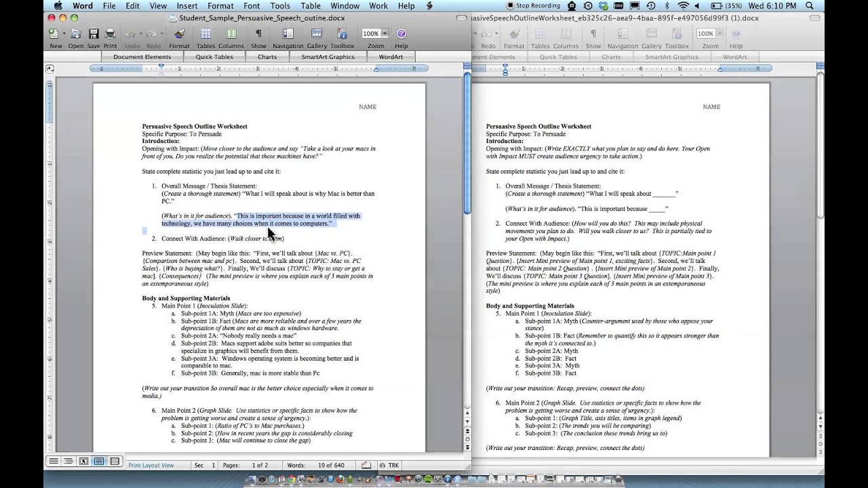This screenshot has height=488, width=868.
Task: Open Gallery in the Student_Sample window toolbar
Action: click(x=317, y=34)
